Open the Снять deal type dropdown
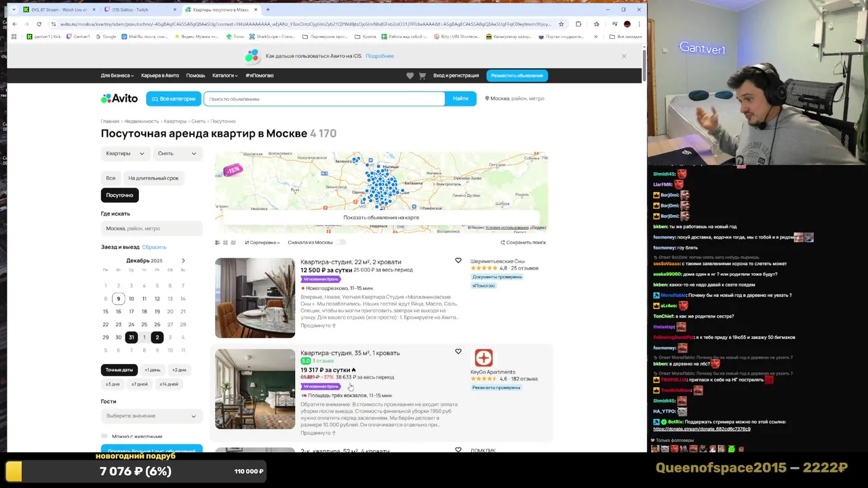Screen dimensions: 868x488 tap(178, 153)
